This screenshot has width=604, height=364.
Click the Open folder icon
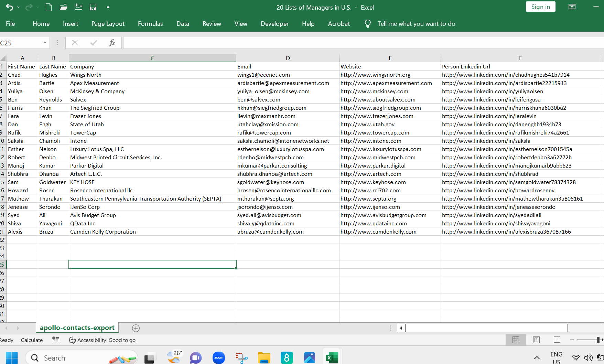[x=63, y=7]
